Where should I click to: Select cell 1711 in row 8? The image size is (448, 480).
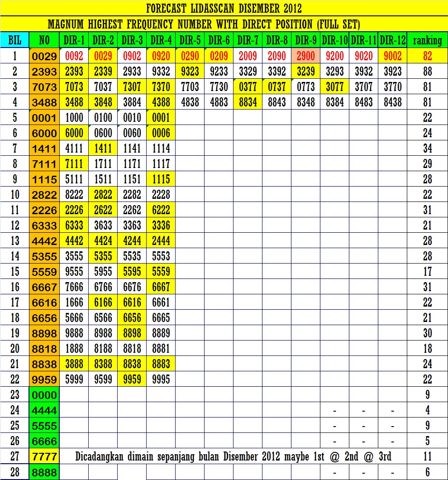pos(103,164)
